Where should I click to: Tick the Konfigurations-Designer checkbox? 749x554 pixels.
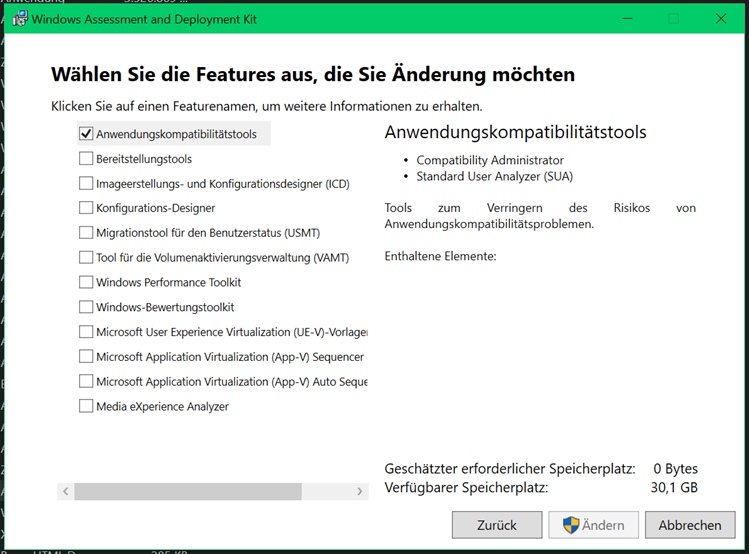[86, 208]
